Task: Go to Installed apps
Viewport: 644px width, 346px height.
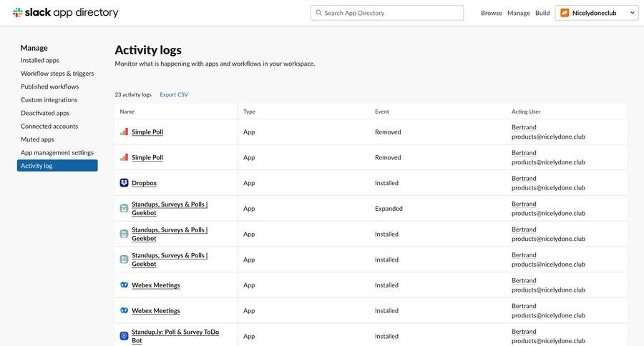Action: point(40,60)
